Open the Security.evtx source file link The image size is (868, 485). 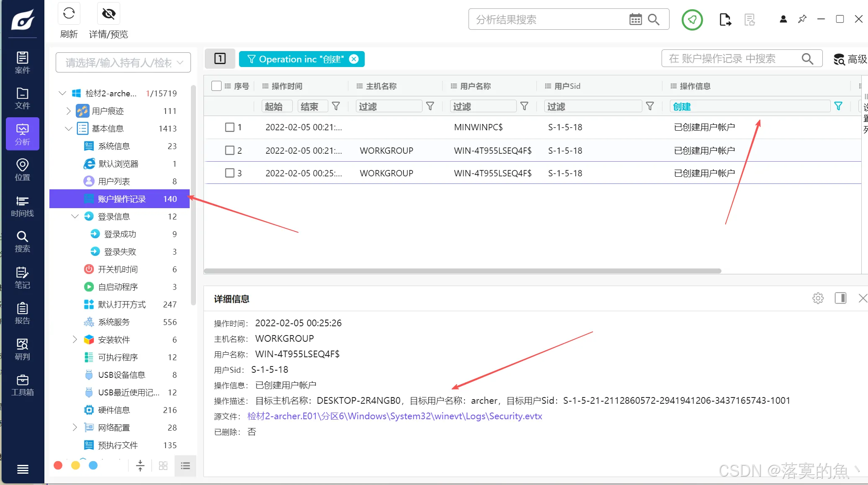pos(394,416)
